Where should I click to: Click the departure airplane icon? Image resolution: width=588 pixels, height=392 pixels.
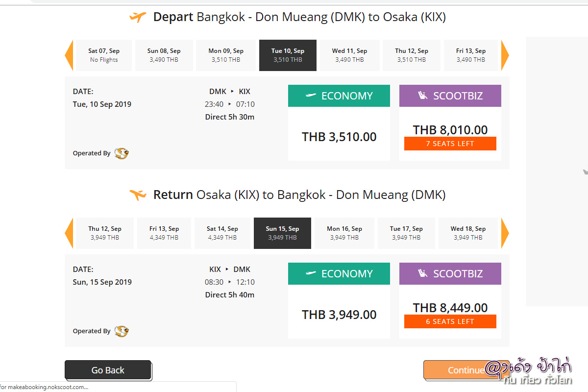point(138,17)
